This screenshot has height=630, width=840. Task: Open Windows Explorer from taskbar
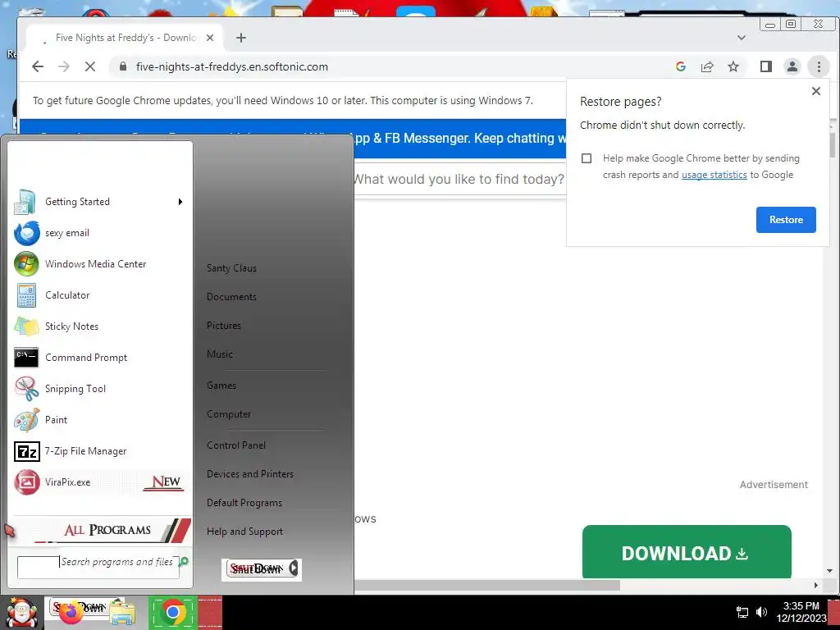coord(123,614)
